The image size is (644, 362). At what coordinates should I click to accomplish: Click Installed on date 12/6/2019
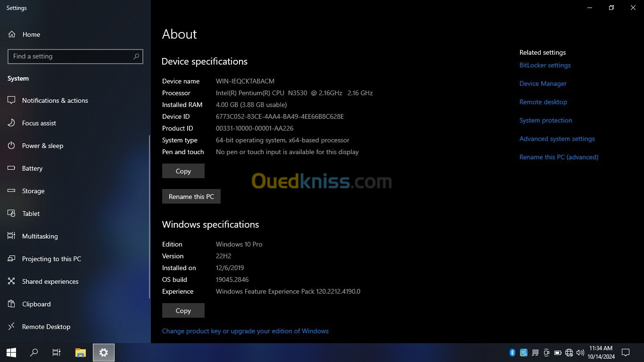(230, 268)
